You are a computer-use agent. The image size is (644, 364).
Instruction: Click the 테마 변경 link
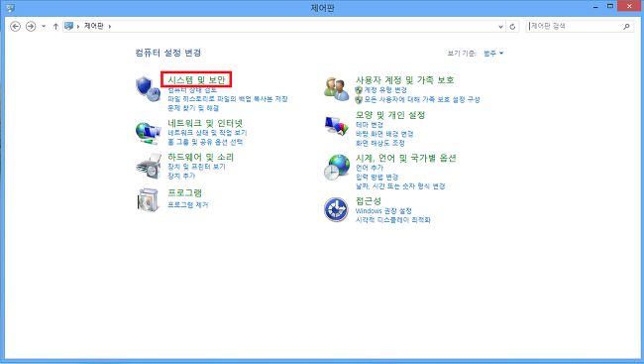[x=370, y=125]
